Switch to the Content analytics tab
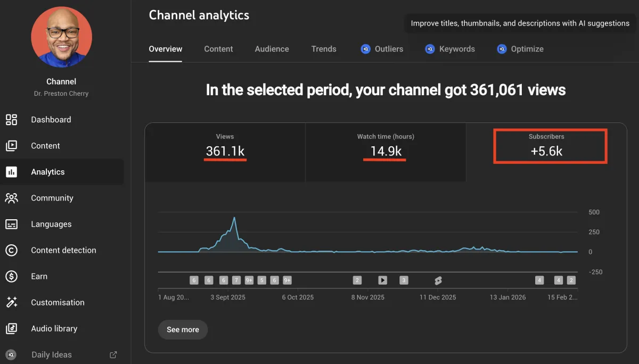This screenshot has width=639, height=364. click(218, 49)
